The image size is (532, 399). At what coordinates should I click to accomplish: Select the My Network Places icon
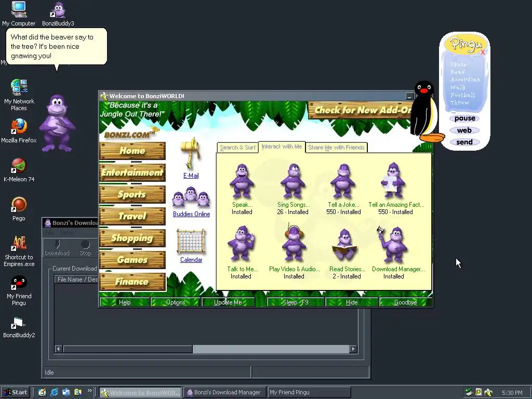[x=19, y=95]
